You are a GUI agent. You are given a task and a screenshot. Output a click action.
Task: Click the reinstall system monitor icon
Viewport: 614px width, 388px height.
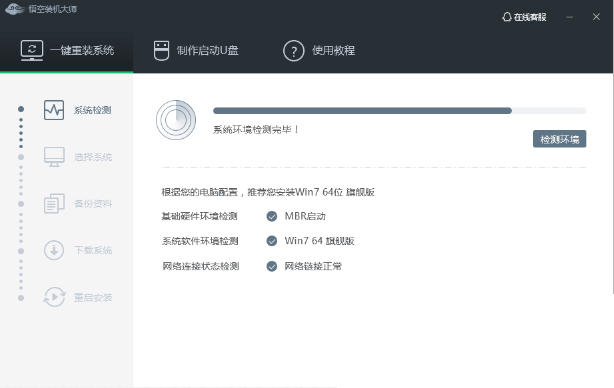pos(32,50)
